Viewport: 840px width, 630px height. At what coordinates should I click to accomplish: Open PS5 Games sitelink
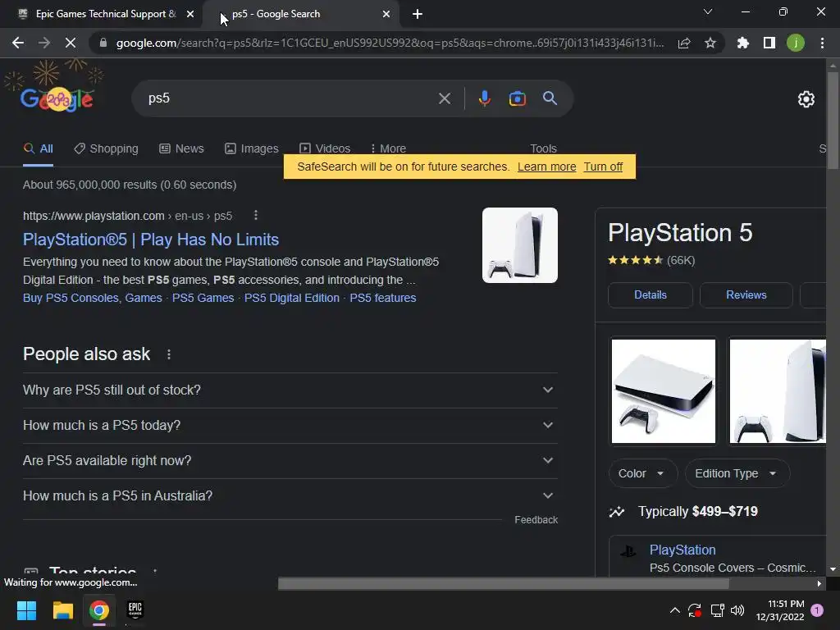pyautogui.click(x=203, y=298)
